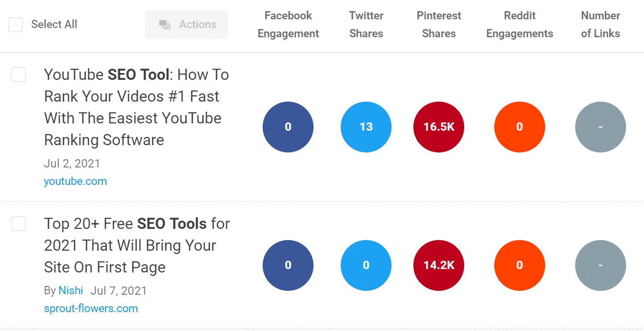Click the Twitter Shares 13 count circle
644x331 pixels.
coord(366,127)
